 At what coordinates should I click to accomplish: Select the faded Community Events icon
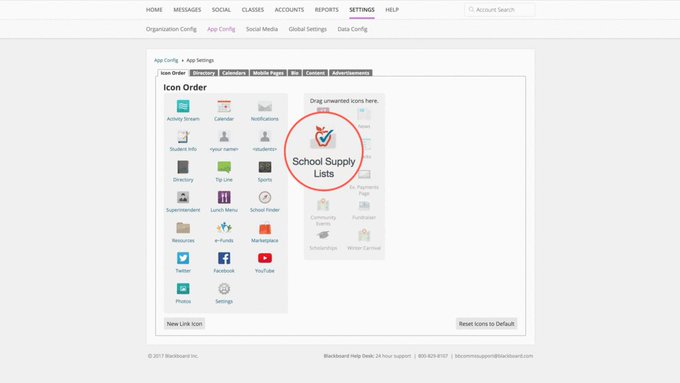pos(323,204)
